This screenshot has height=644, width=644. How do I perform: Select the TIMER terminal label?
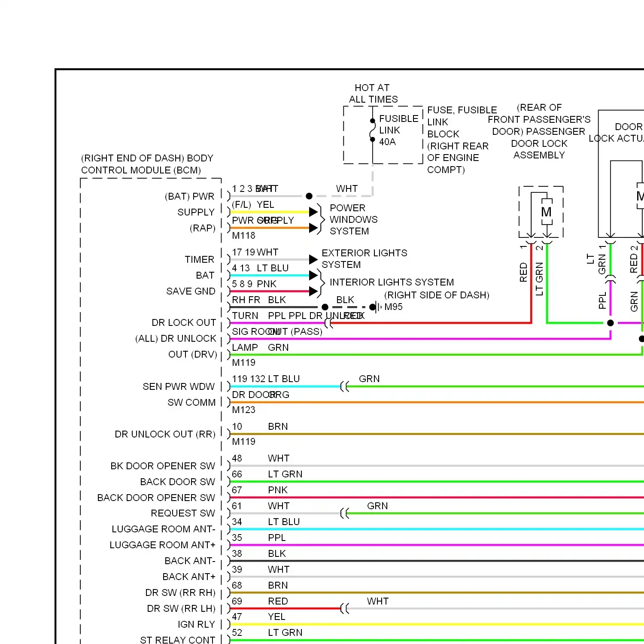[x=199, y=259]
